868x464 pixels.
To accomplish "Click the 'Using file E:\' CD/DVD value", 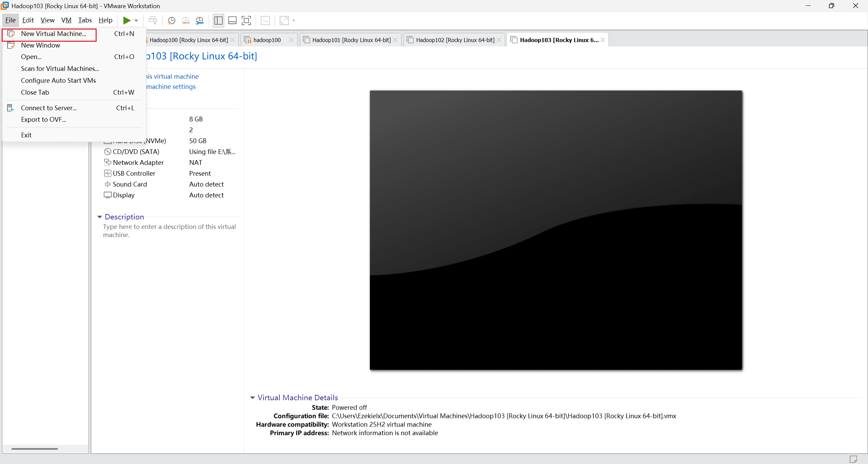I will click(x=212, y=152).
